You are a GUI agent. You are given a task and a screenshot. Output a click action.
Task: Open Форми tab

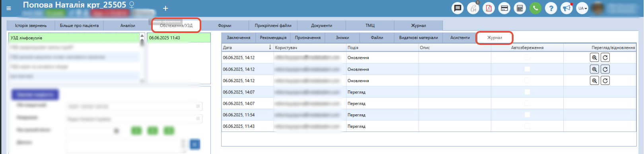point(225,25)
